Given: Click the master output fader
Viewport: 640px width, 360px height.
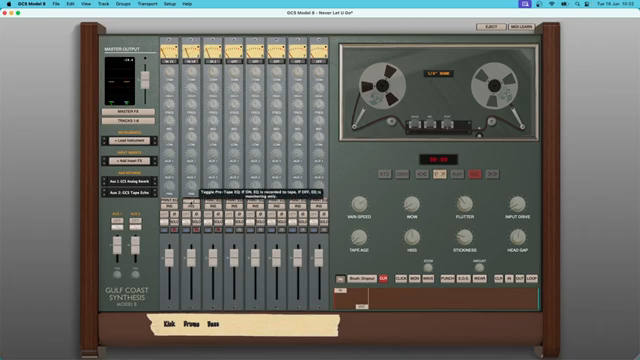Looking at the screenshot, I should tap(145, 80).
